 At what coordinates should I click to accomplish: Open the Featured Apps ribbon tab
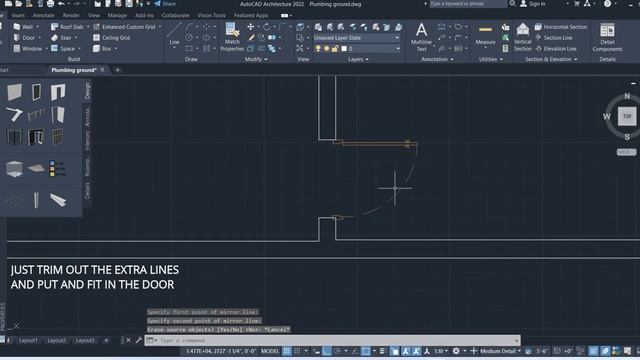[251, 15]
